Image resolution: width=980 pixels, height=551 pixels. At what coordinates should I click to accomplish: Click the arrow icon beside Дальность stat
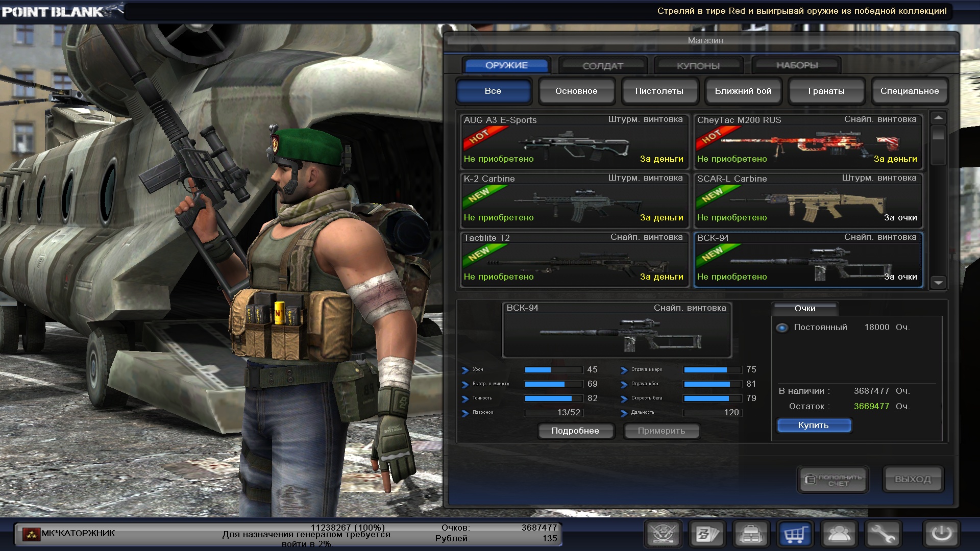tap(624, 413)
